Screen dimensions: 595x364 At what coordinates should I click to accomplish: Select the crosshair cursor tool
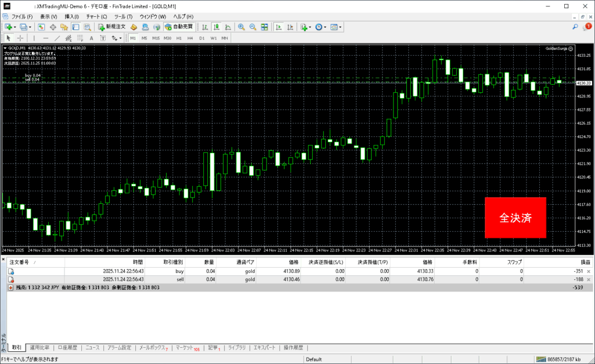click(x=20, y=38)
